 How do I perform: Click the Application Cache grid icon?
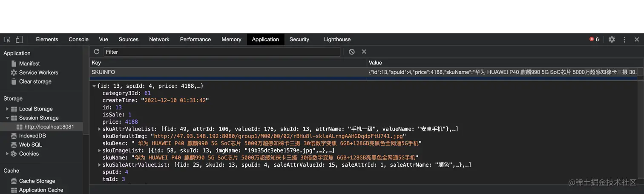(x=14, y=190)
